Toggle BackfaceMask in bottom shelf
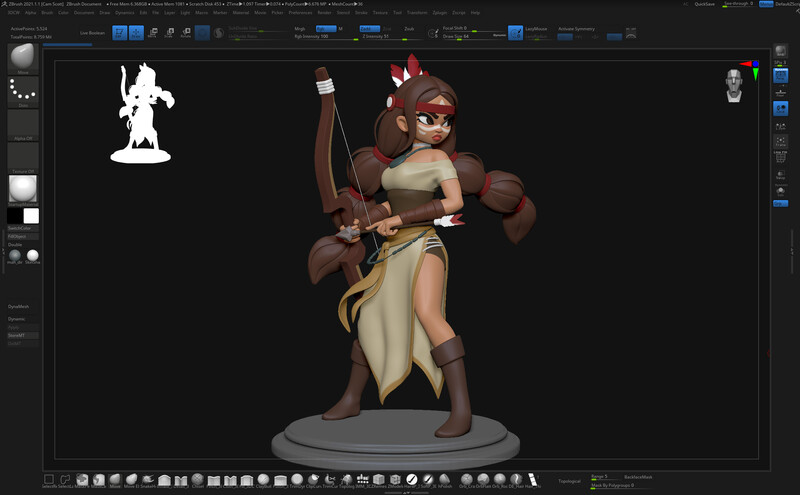The width and height of the screenshot is (800, 495). pyautogui.click(x=638, y=477)
